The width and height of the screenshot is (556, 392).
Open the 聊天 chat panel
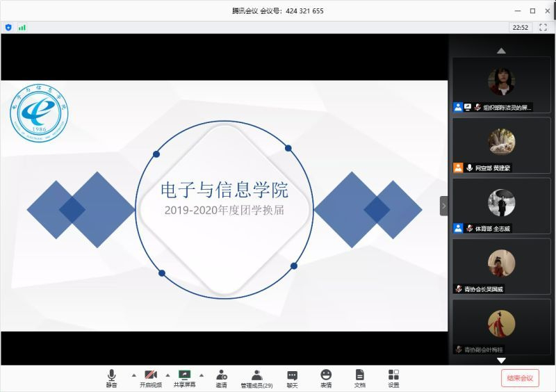click(292, 378)
